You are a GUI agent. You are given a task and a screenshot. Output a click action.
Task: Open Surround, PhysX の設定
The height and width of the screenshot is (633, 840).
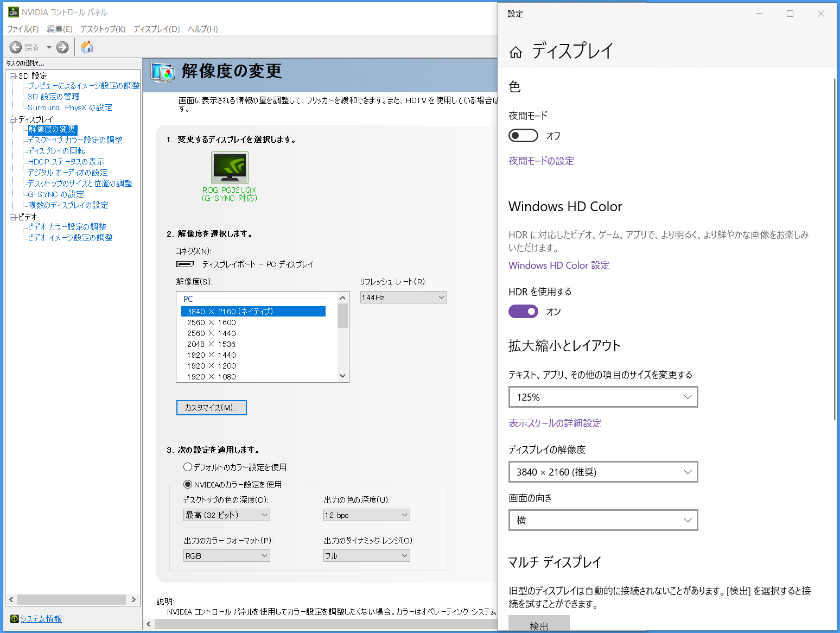click(70, 107)
